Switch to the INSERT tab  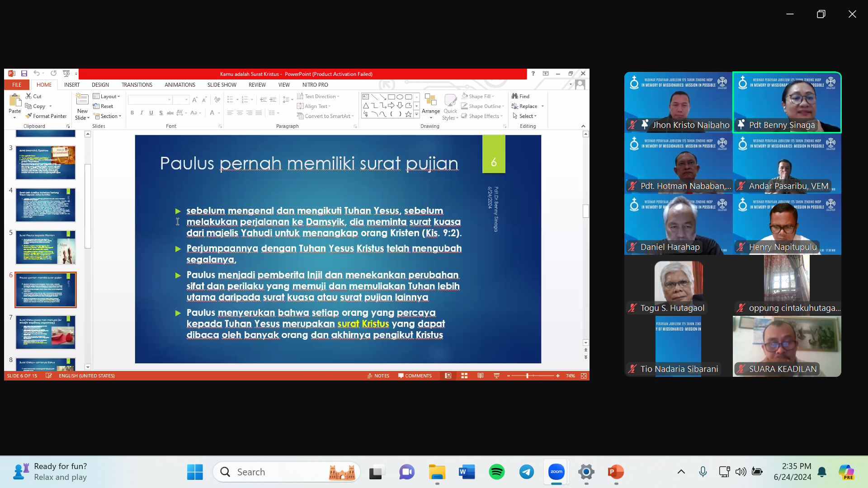pyautogui.click(x=72, y=84)
